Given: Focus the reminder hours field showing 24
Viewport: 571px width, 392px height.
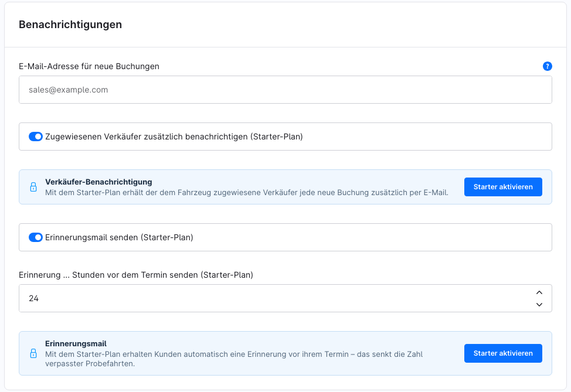Looking at the screenshot, I should coord(285,298).
